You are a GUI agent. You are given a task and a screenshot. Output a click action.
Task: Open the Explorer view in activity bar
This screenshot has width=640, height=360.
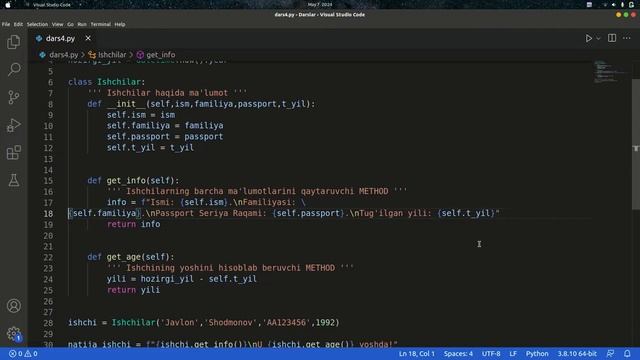point(13,42)
